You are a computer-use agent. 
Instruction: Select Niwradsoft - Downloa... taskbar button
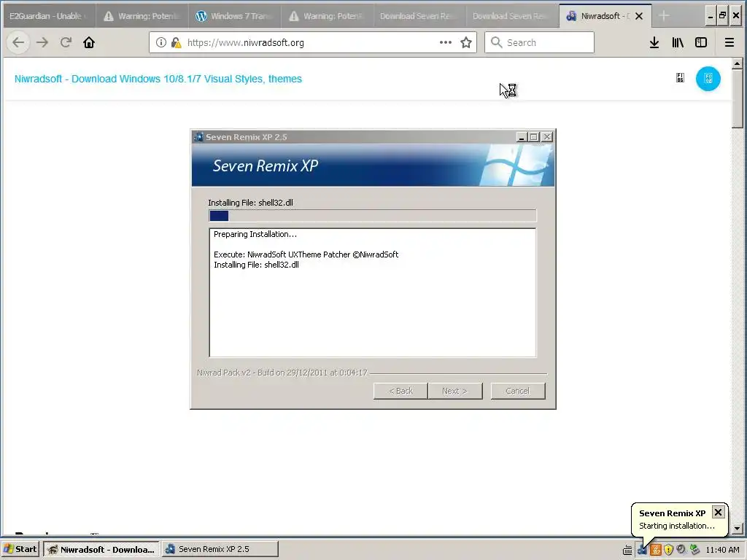point(101,549)
